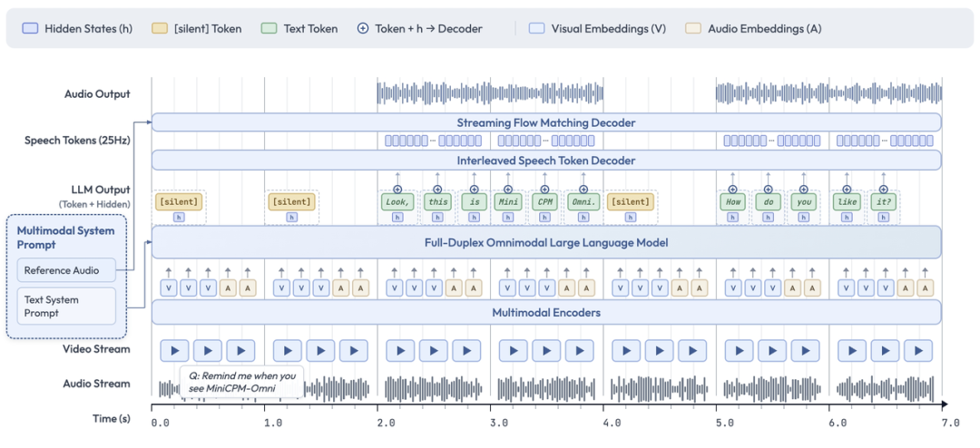Click the '(Token + Hidden)' sublabel
Viewport: 980px width, 448px height.
(95, 204)
